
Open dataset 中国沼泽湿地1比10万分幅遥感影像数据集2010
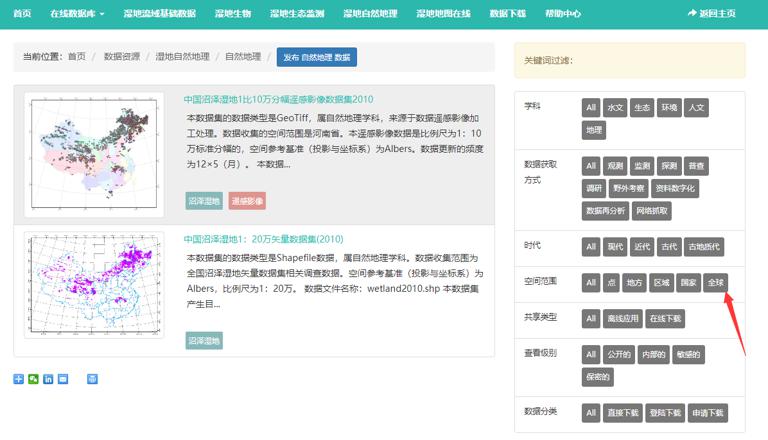point(278,99)
